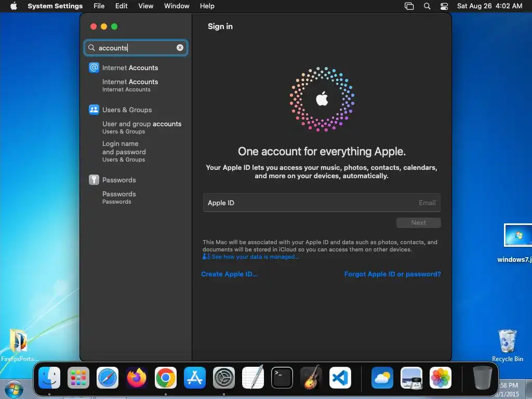
Task: Click Stage Manager windows icon in menu bar
Action: tap(409, 6)
